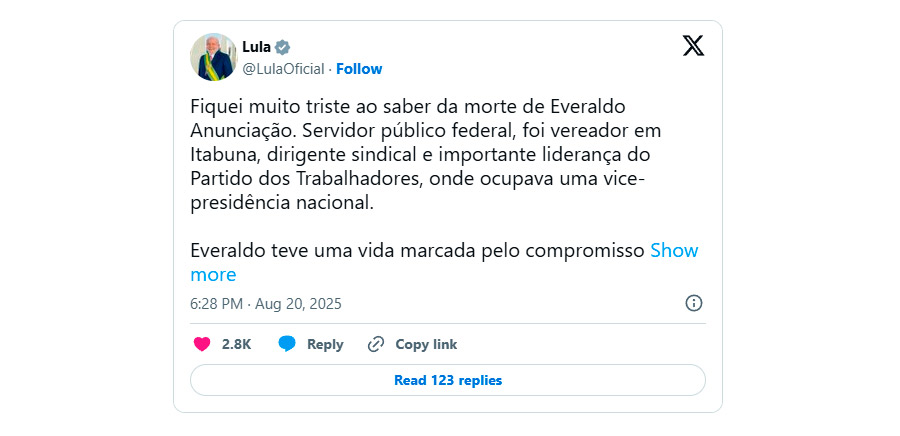Click the blue reply bubble icon
Image resolution: width=900 pixels, height=436 pixels.
(287, 344)
